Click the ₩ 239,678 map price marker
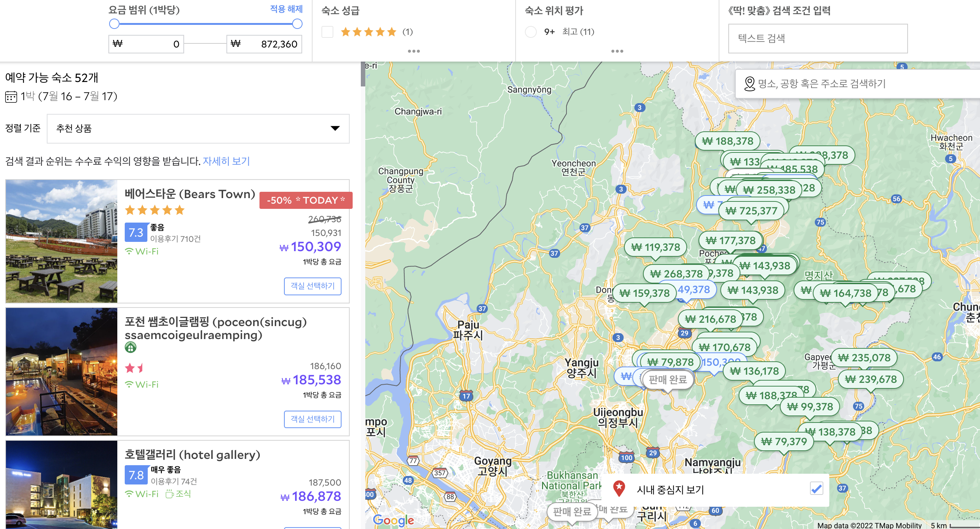The width and height of the screenshot is (980, 529). [x=870, y=379]
